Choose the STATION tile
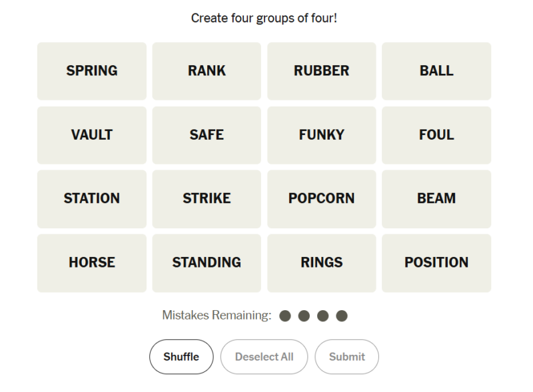 [x=92, y=199]
